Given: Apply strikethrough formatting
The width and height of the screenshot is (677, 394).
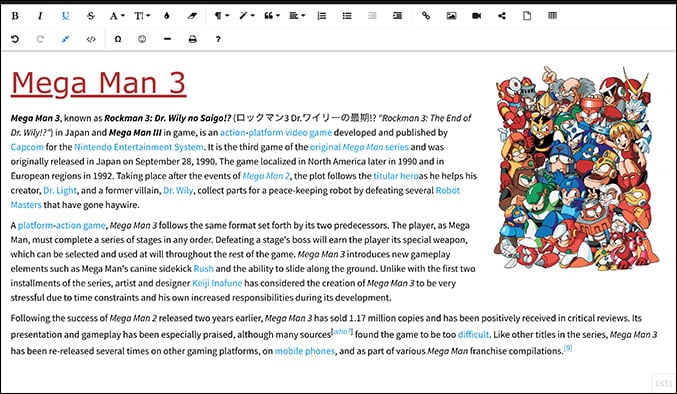Looking at the screenshot, I should point(91,16).
